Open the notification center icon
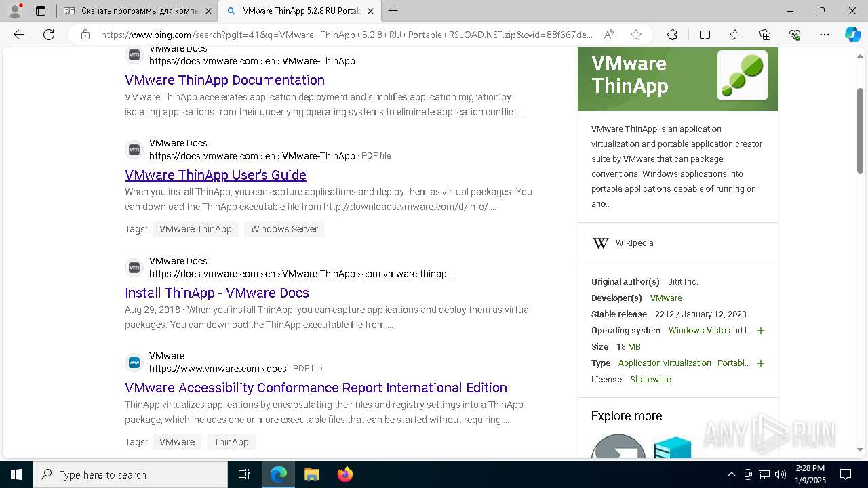The width and height of the screenshot is (868, 488). coord(846,474)
